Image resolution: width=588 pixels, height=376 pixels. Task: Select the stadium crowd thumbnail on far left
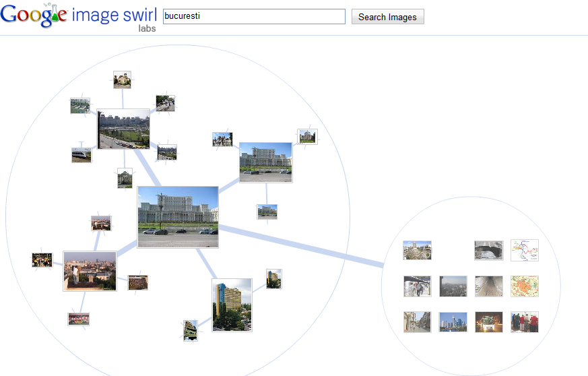(42, 260)
